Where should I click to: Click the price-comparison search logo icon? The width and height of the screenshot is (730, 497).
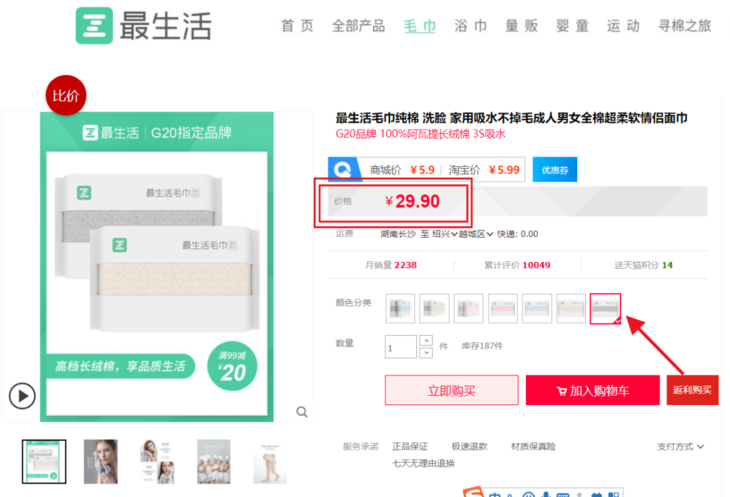click(344, 169)
